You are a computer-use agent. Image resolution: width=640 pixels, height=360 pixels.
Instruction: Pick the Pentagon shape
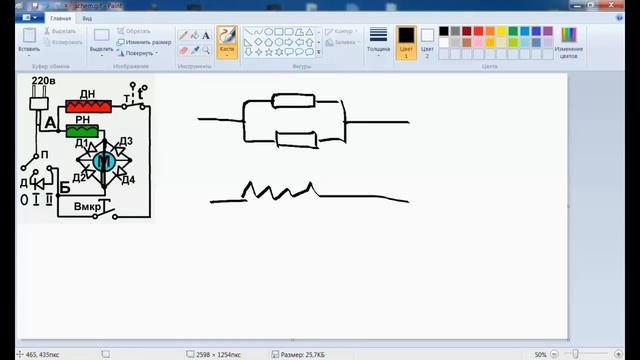[269, 42]
